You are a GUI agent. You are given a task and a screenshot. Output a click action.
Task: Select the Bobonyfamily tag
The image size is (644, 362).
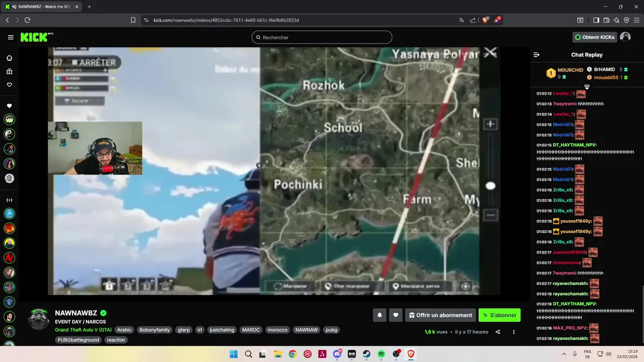click(154, 330)
